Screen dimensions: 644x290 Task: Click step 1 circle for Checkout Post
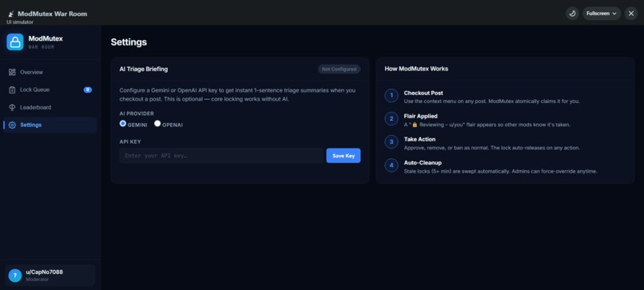tap(392, 96)
